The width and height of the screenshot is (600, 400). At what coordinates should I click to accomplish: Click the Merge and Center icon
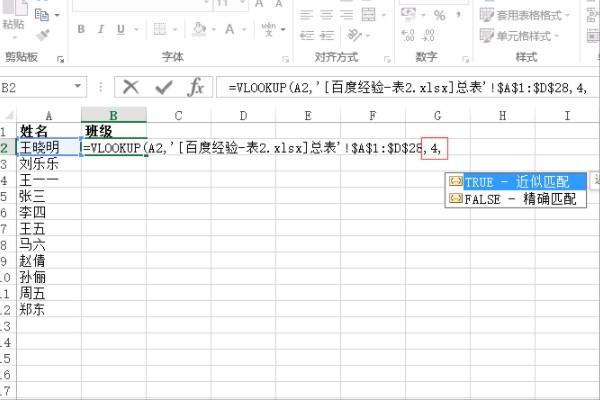tap(368, 15)
